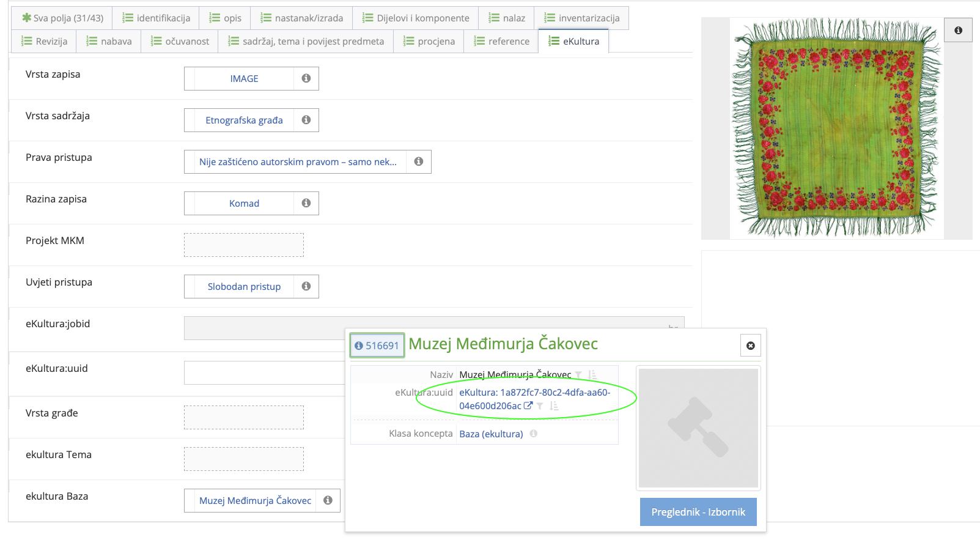Select the Revizija tab
The image size is (980, 548).
tap(44, 41)
